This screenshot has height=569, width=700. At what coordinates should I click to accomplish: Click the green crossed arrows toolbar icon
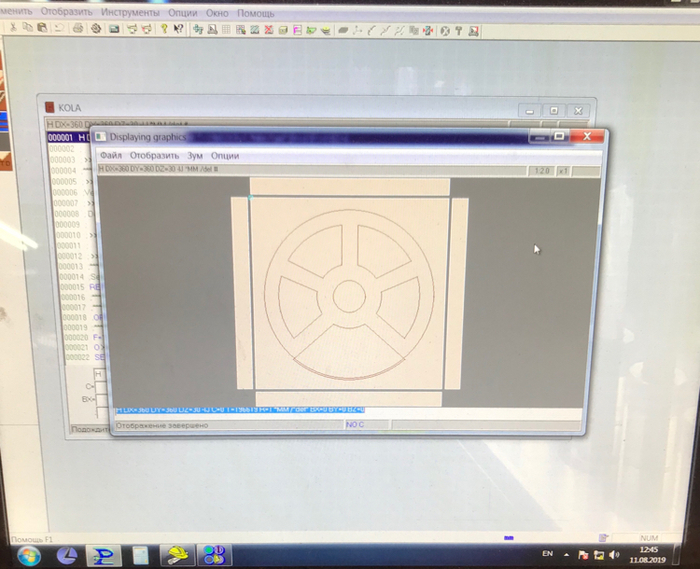(x=198, y=29)
